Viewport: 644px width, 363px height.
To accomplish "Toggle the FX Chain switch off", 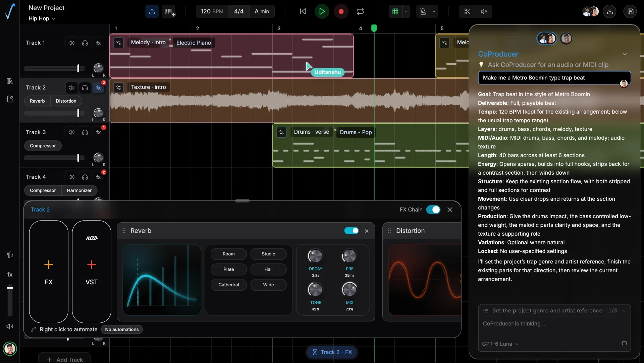I will 433,209.
